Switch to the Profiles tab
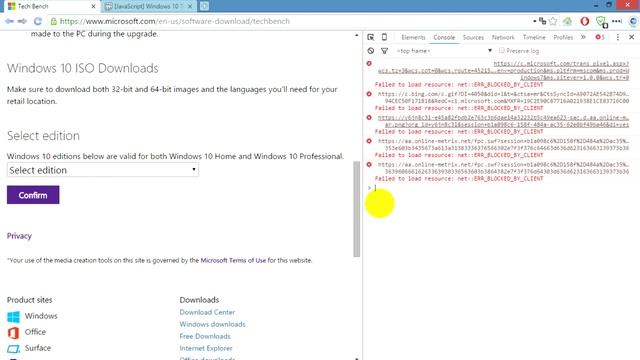 pyautogui.click(x=563, y=37)
